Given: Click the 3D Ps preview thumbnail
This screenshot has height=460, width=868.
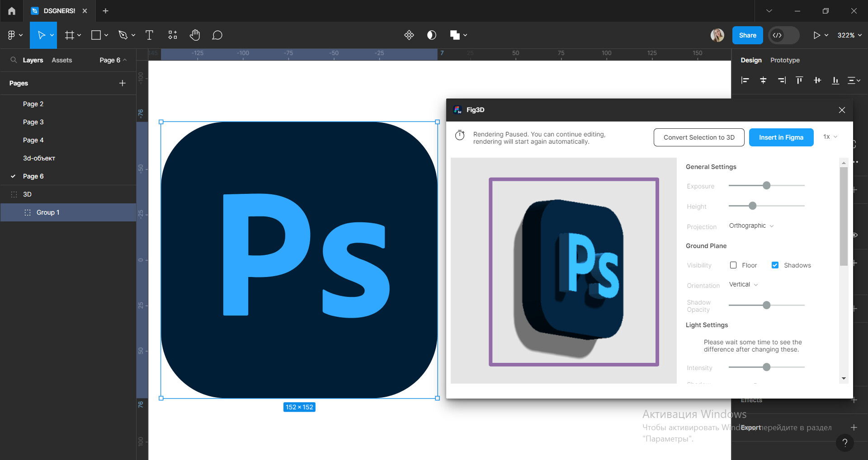Looking at the screenshot, I should point(574,272).
